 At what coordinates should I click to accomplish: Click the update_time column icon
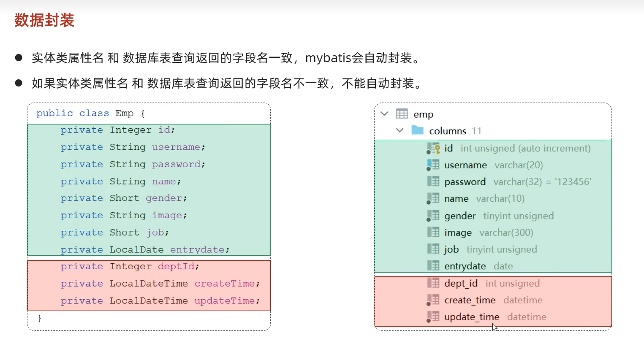pos(433,317)
